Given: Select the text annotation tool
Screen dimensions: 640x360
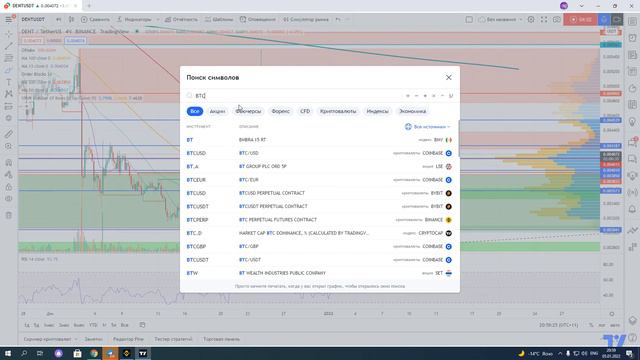Looking at the screenshot, I should point(9,82).
